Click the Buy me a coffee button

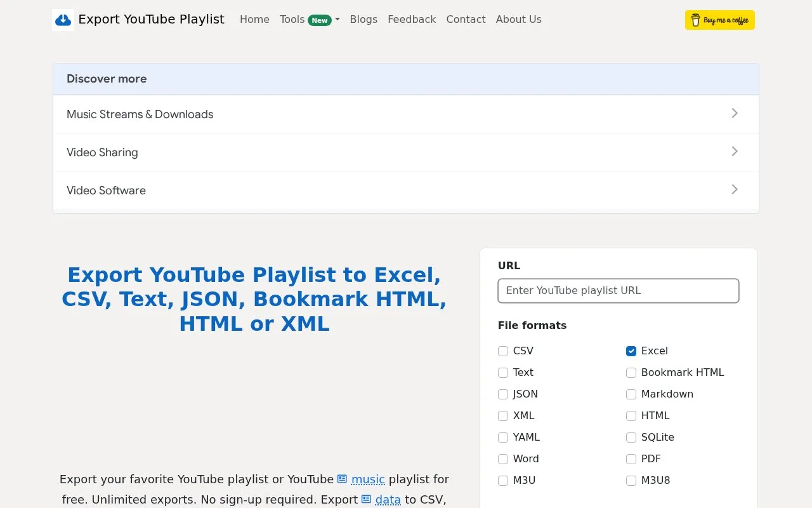[x=719, y=20]
